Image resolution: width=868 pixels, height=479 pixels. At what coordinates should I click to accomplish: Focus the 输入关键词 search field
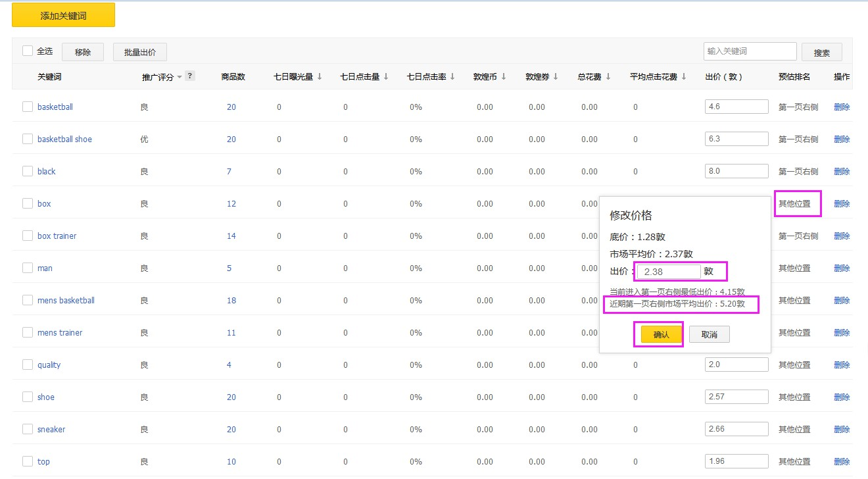pos(750,51)
